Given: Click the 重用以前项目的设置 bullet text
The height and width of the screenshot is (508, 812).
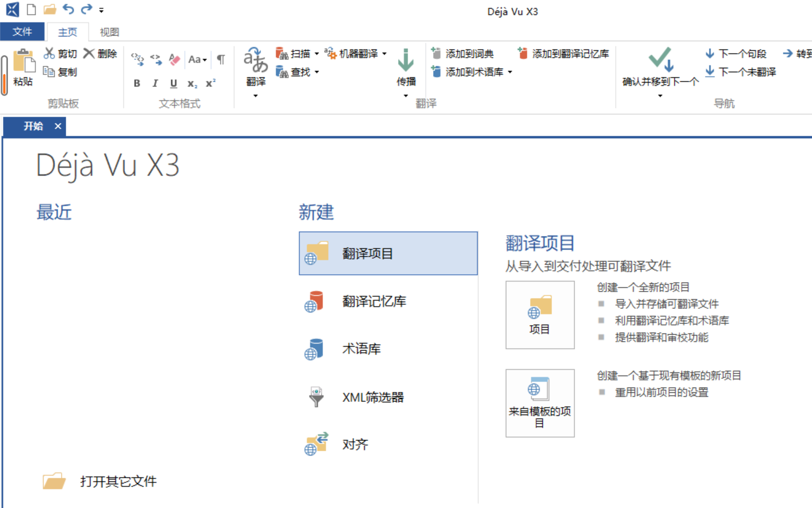Looking at the screenshot, I should (661, 392).
